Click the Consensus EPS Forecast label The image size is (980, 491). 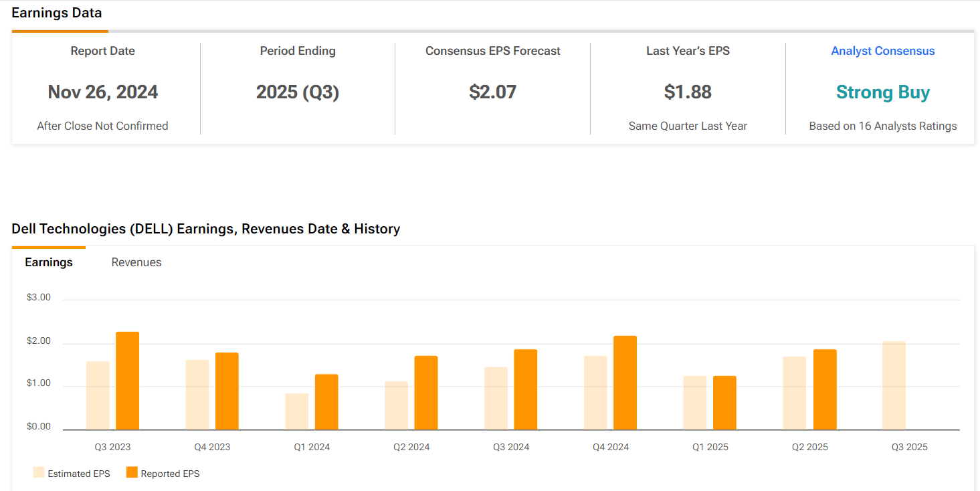tap(493, 51)
